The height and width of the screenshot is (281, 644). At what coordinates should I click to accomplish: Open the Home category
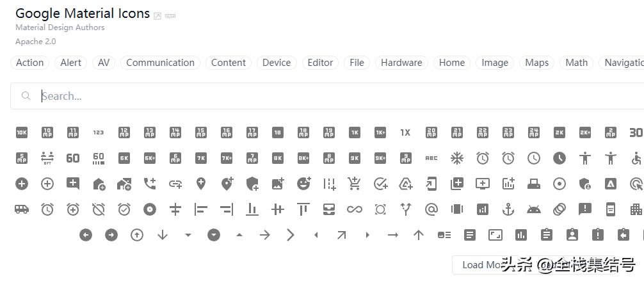tap(452, 63)
